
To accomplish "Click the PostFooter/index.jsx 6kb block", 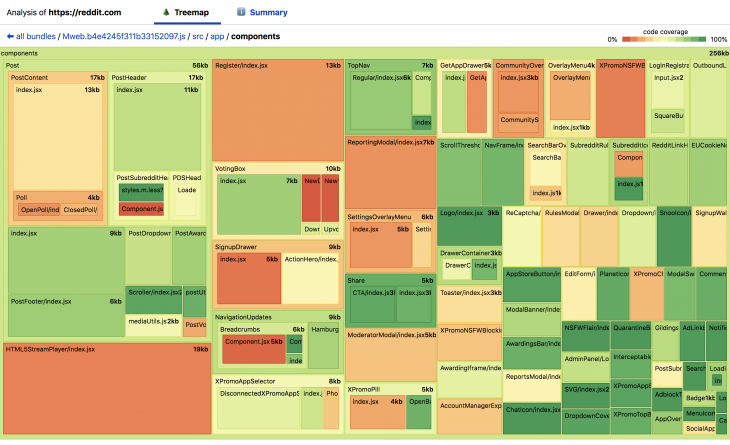I will click(66, 316).
